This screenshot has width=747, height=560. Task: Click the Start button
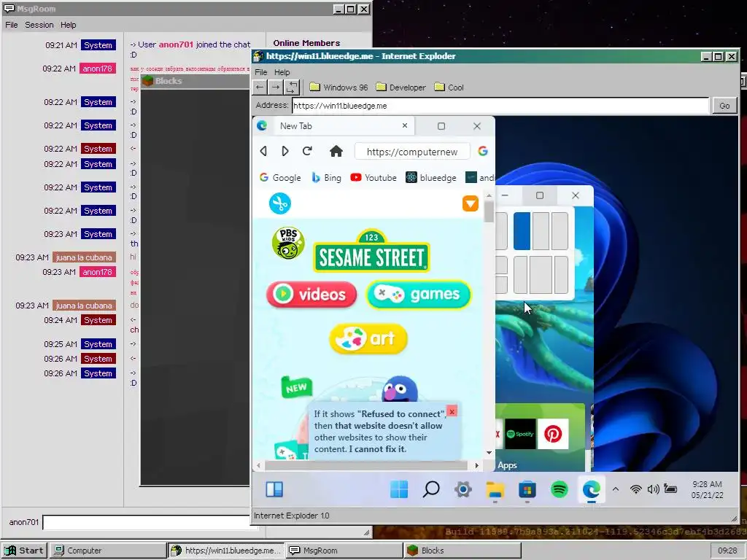(x=24, y=550)
